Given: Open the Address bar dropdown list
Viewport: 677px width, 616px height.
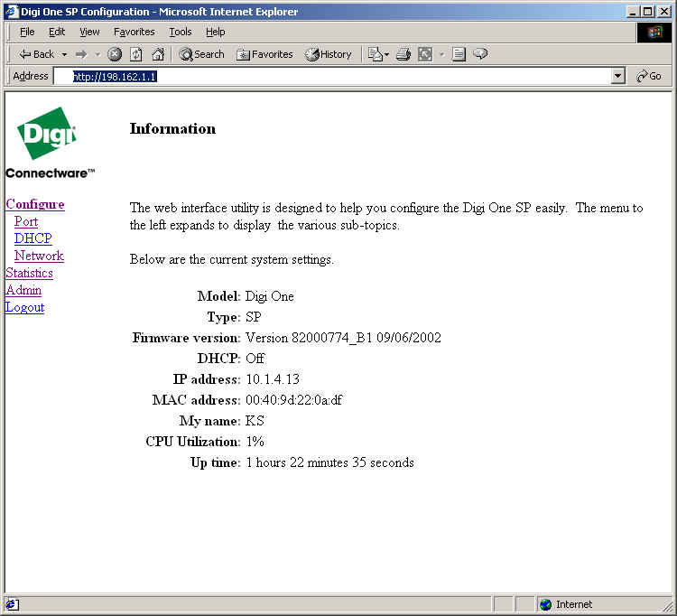Looking at the screenshot, I should pyautogui.click(x=618, y=77).
